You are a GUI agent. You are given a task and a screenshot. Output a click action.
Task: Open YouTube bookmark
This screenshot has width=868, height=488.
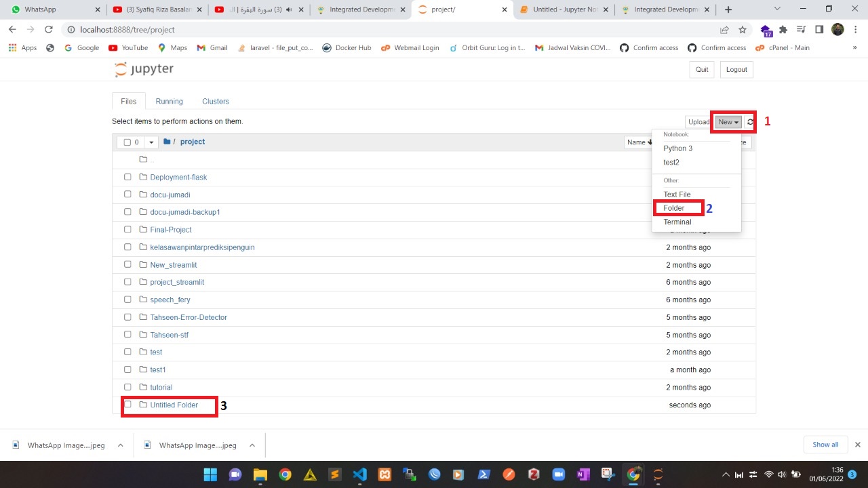click(x=128, y=48)
